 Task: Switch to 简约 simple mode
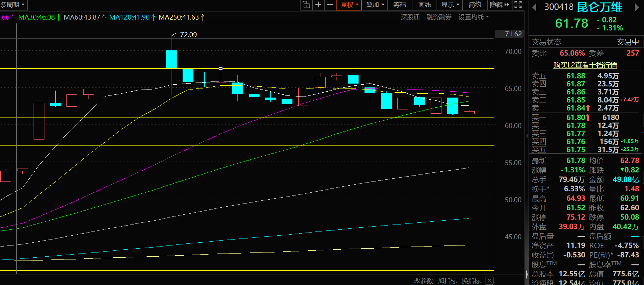pyautogui.click(x=475, y=5)
